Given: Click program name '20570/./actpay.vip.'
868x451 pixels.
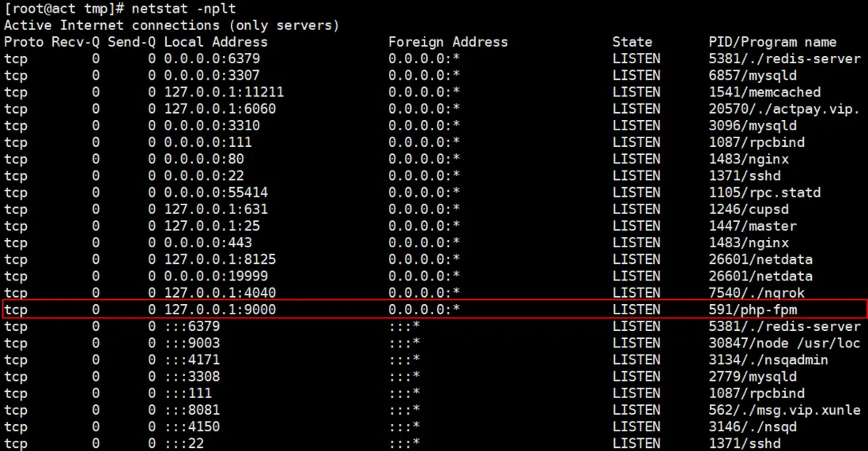Looking at the screenshot, I should click(784, 109).
